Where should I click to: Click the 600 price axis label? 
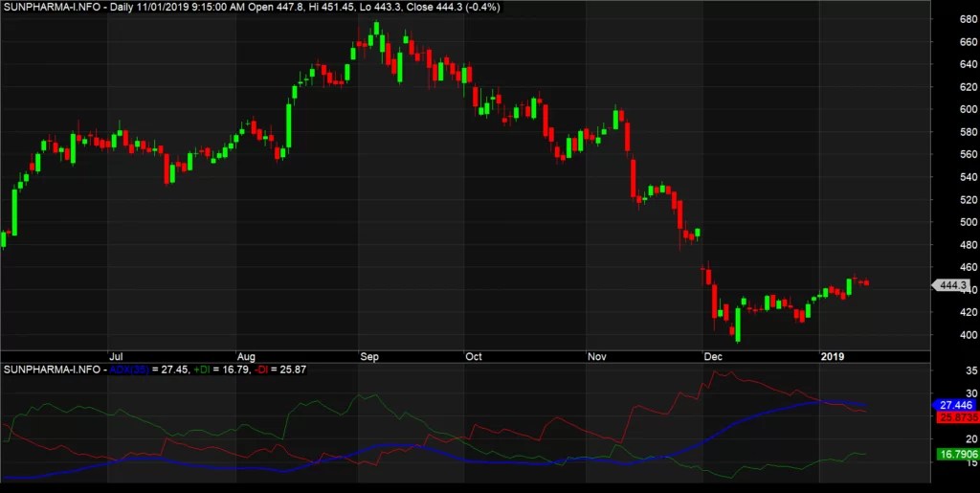(x=969, y=109)
